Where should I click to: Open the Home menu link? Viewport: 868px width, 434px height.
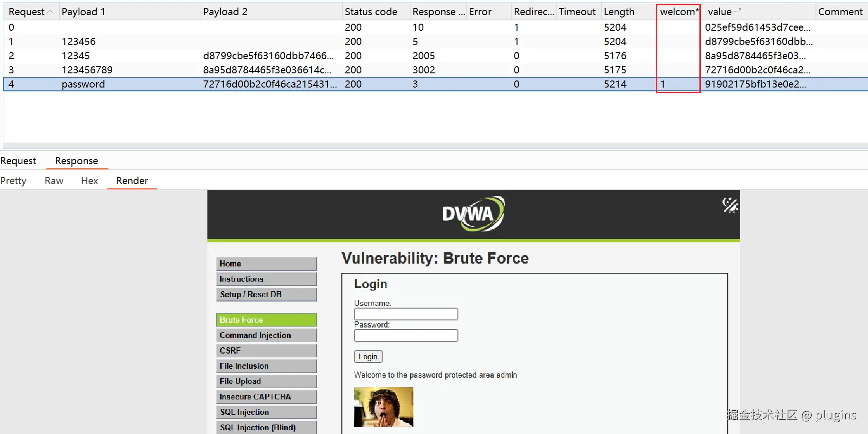click(x=266, y=264)
